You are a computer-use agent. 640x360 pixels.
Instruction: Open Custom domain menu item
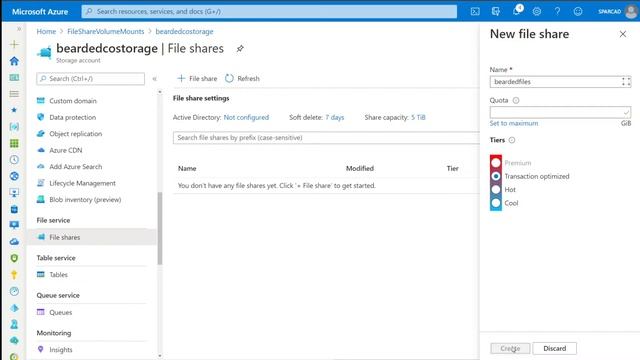(73, 101)
